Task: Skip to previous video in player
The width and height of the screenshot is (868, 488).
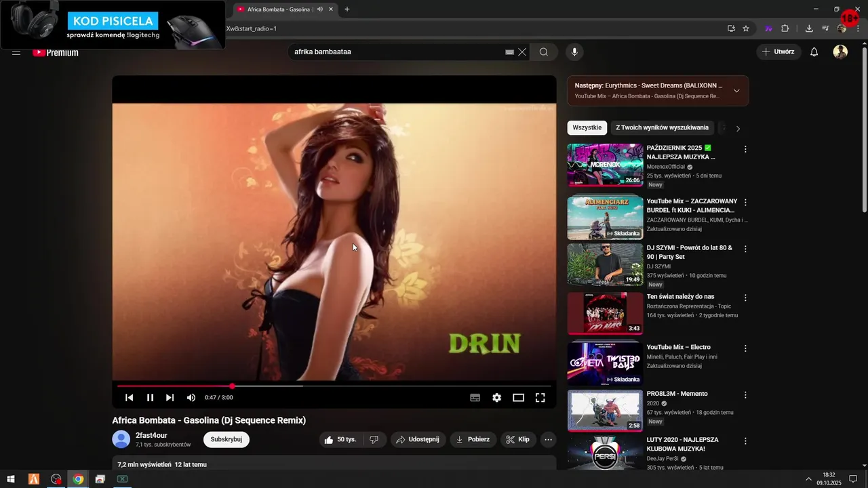Action: pyautogui.click(x=129, y=398)
